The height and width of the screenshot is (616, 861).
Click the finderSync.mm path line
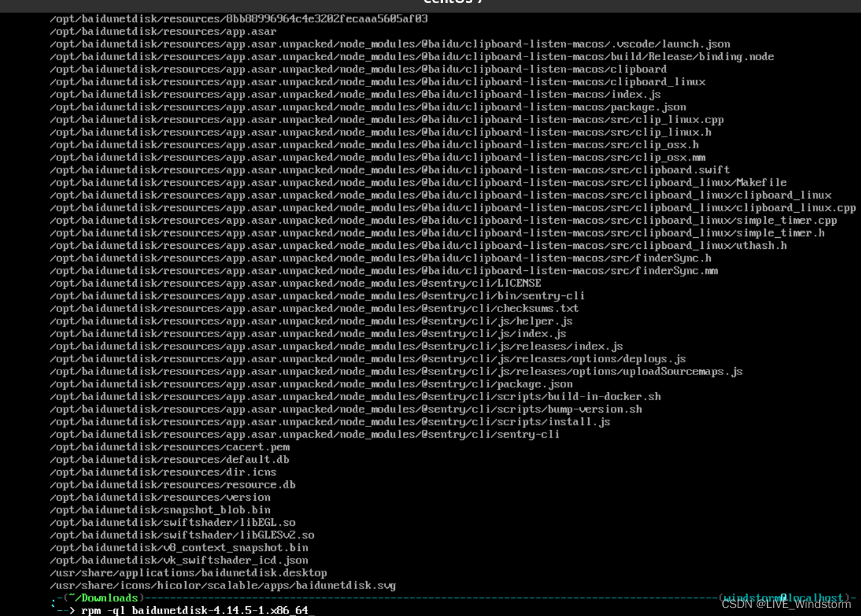(384, 270)
